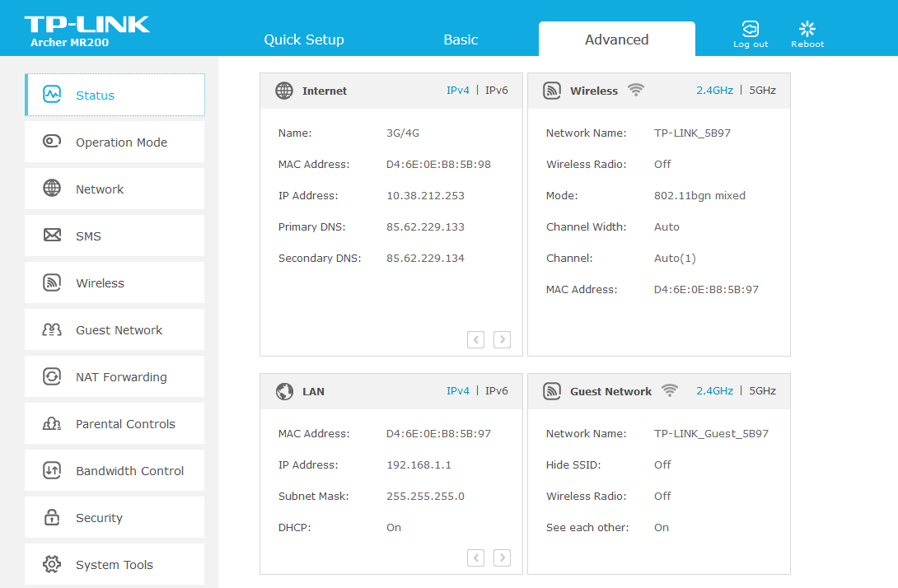This screenshot has height=588, width=898.
Task: Click next arrow in LAN panel
Action: point(502,558)
